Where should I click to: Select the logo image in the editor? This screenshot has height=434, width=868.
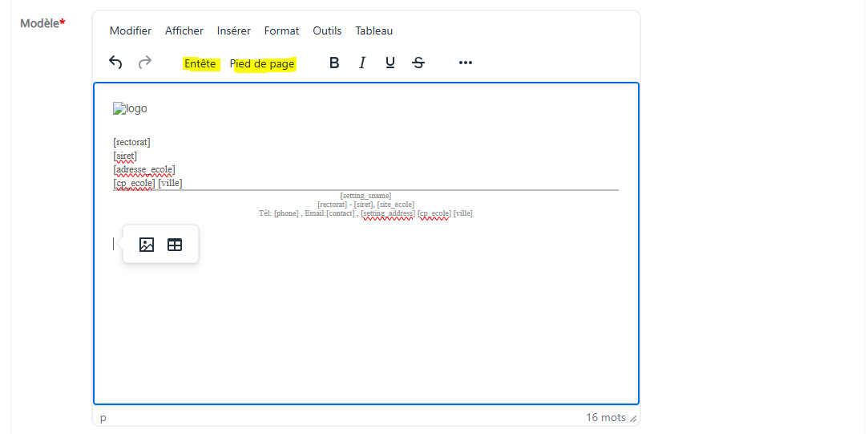coord(130,108)
